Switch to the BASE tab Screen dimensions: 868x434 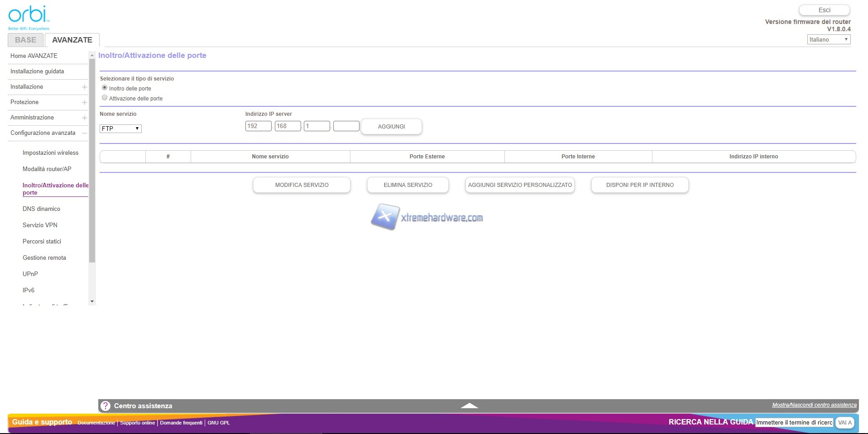click(x=26, y=40)
